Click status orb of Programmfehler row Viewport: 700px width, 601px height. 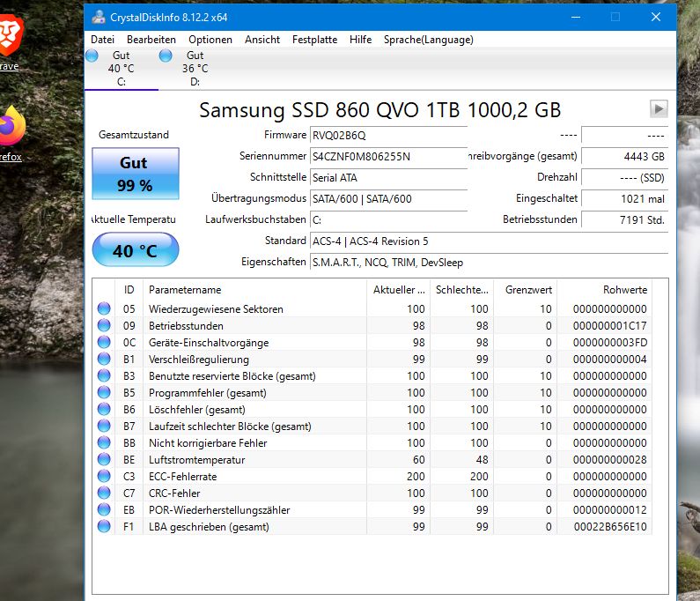pyautogui.click(x=104, y=392)
